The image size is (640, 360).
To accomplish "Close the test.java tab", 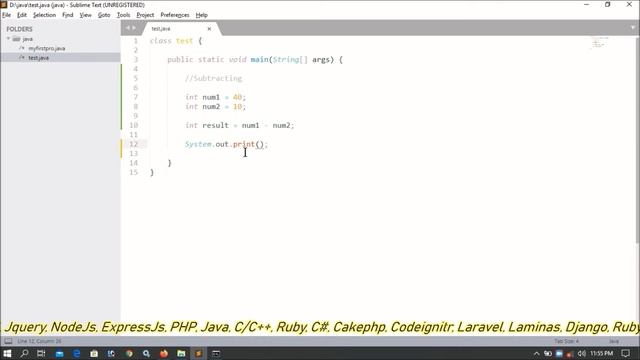I will 209,29.
